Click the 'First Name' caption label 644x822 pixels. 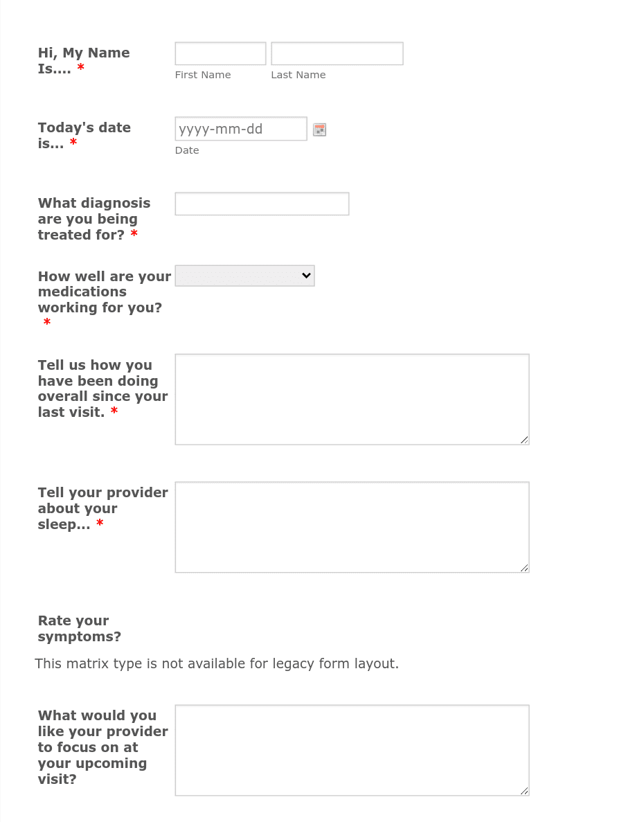tap(202, 75)
